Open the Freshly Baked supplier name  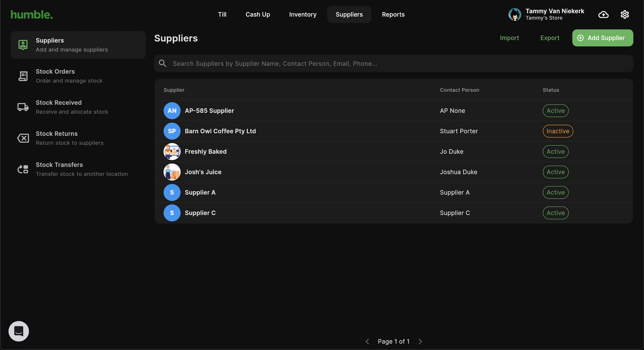206,152
